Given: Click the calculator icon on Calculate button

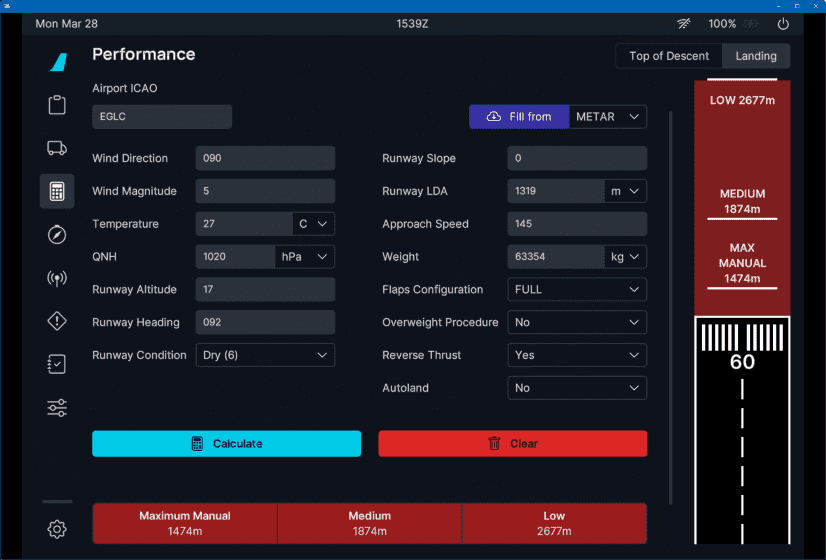Looking at the screenshot, I should point(197,444).
